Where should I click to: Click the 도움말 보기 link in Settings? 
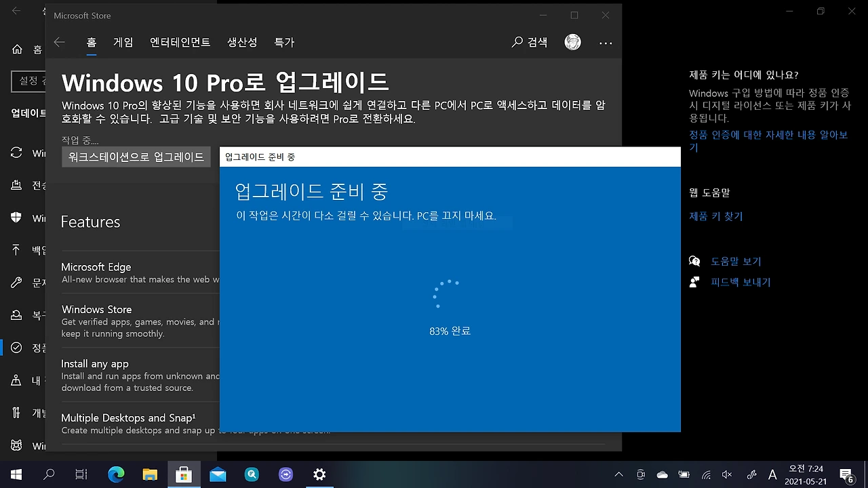(736, 261)
